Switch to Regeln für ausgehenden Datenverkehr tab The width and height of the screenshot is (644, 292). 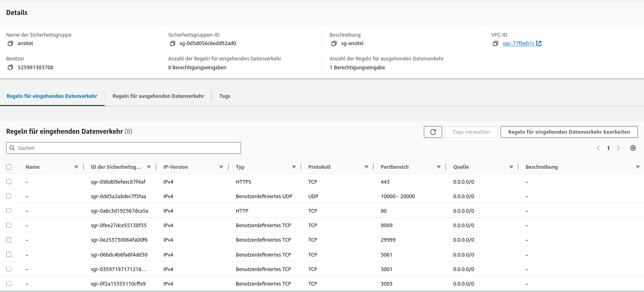point(158,96)
